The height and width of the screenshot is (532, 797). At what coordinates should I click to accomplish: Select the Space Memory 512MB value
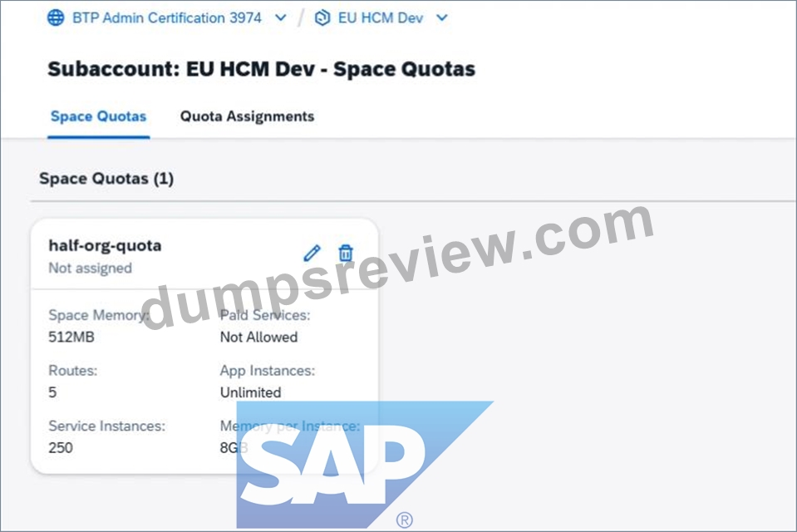pyautogui.click(x=71, y=337)
